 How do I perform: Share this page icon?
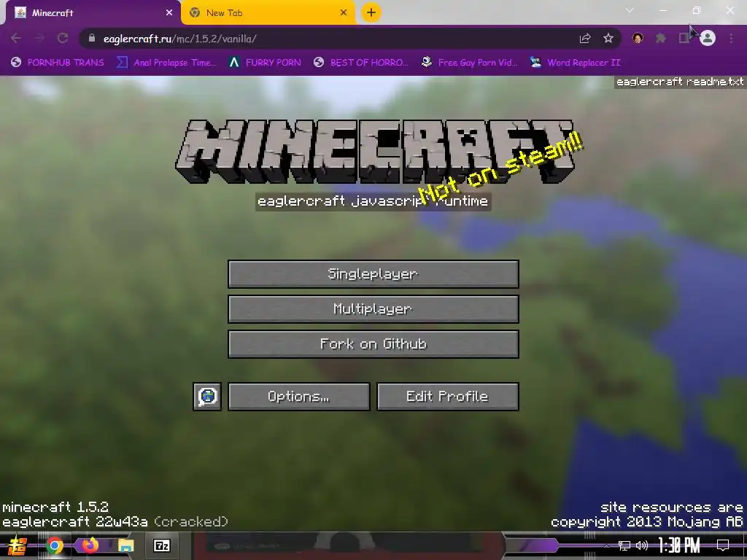(x=585, y=38)
